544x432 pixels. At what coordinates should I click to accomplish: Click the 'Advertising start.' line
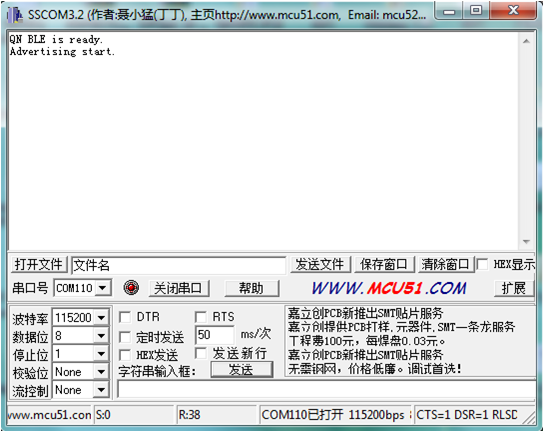click(x=62, y=51)
